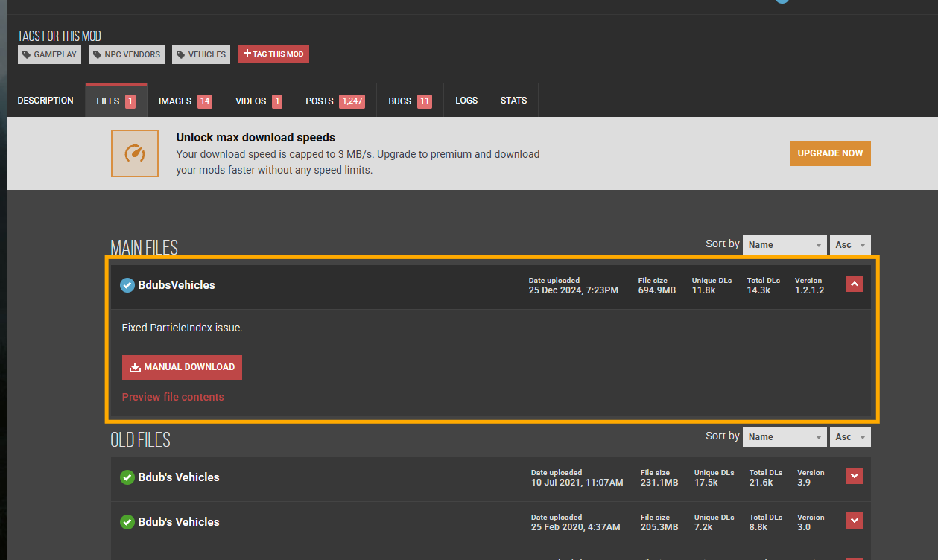Click the 231.1MB file size value
The image size is (938, 560).
[x=659, y=483]
